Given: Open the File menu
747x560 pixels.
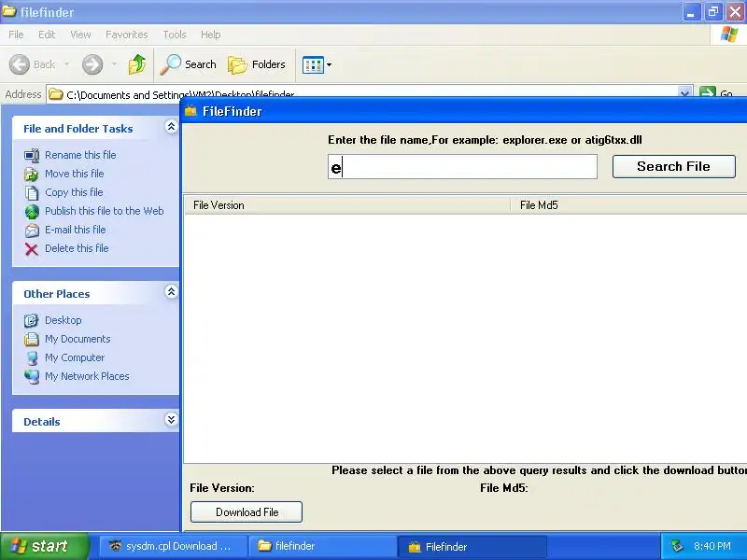Looking at the screenshot, I should click(16, 35).
